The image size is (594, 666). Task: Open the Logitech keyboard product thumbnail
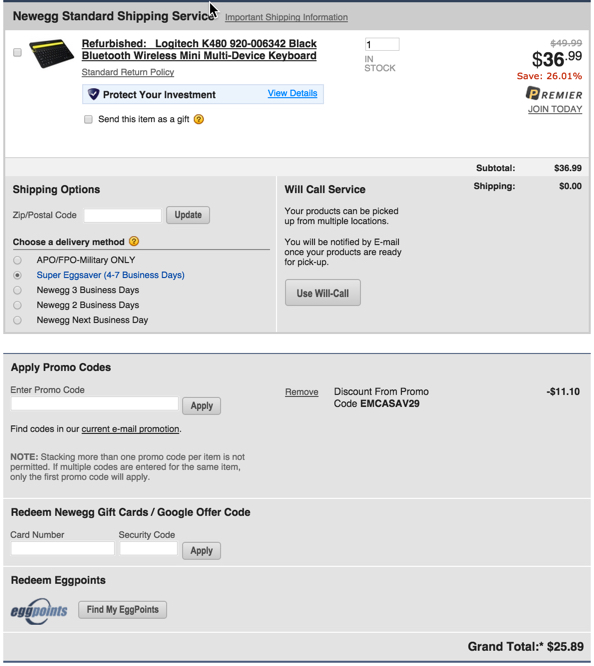tap(51, 54)
